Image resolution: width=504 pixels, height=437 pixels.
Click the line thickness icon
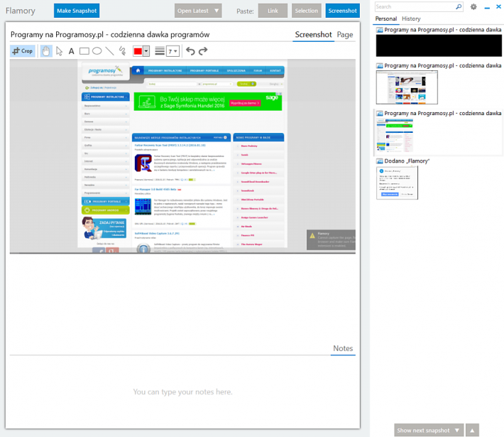pos(160,51)
